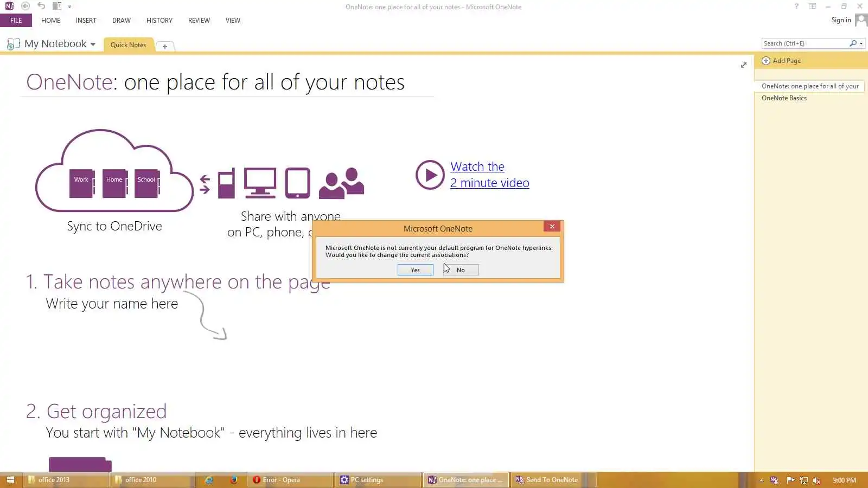The height and width of the screenshot is (488, 868).
Task: Click the OneNote icon in system tray
Action: (775, 480)
